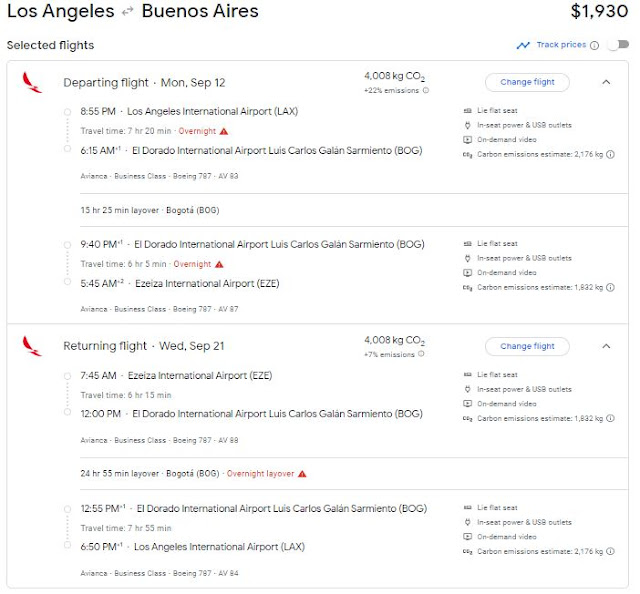Change the returning flight on Sep 21
The height and width of the screenshot is (594, 640).
tap(527, 346)
